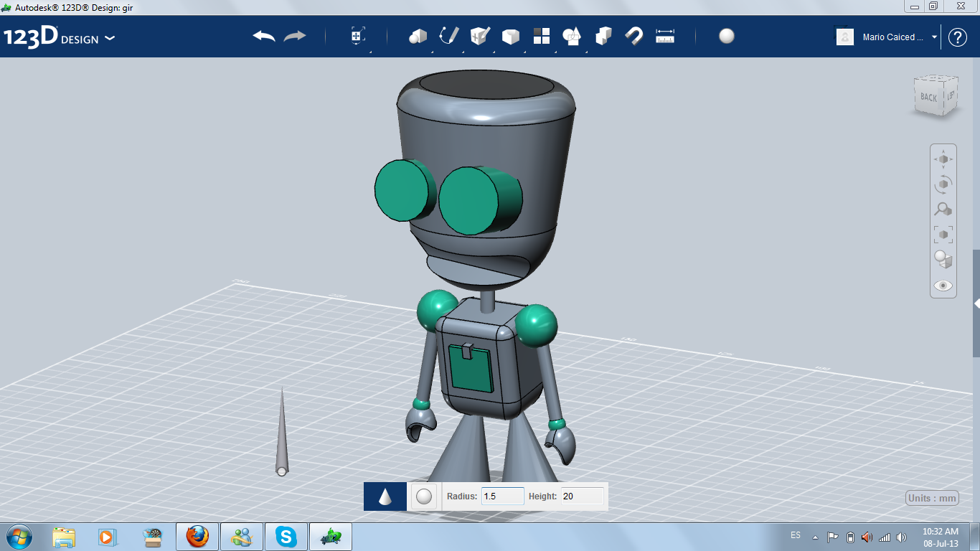Click the ES language indicator

(796, 535)
